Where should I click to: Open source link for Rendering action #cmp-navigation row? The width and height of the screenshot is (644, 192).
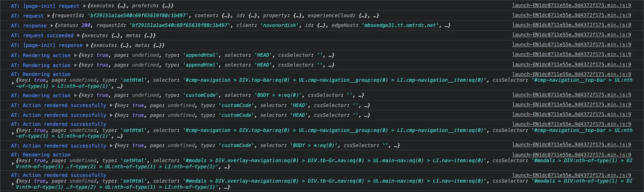(x=571, y=74)
